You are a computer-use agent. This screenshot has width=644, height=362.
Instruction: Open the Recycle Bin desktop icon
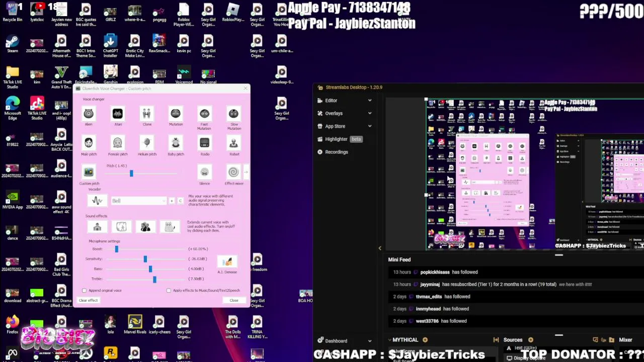[x=13, y=13]
